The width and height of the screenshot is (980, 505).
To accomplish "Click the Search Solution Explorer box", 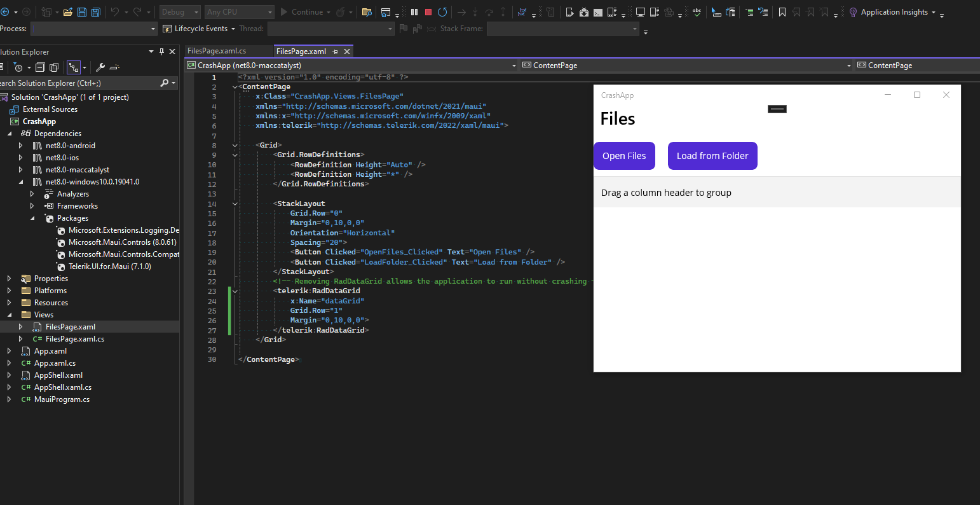I will point(76,83).
